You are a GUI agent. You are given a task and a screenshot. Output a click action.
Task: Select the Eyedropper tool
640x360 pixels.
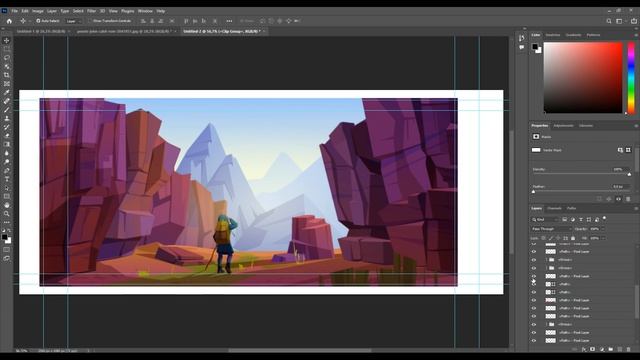(7, 92)
